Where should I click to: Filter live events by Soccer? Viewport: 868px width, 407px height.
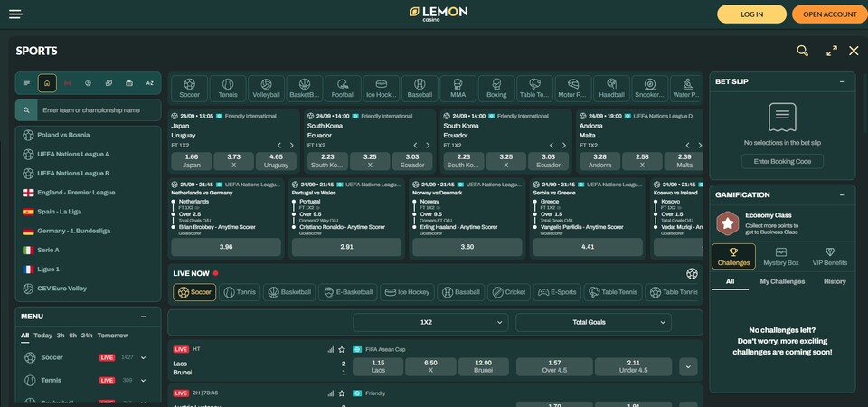click(x=194, y=292)
